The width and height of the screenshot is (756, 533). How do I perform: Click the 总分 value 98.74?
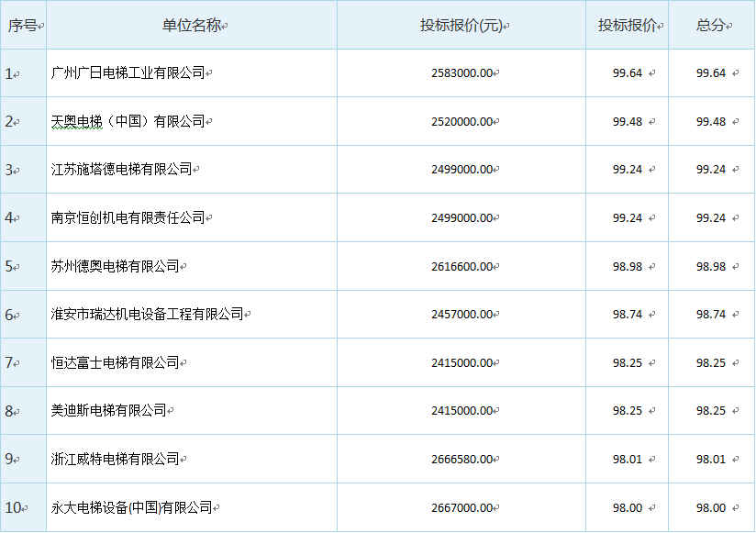[x=711, y=315]
